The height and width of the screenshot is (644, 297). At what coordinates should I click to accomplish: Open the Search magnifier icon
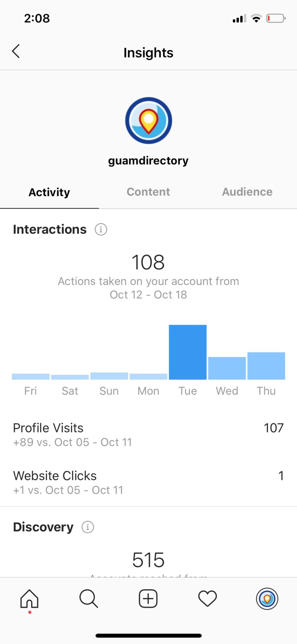click(x=89, y=599)
